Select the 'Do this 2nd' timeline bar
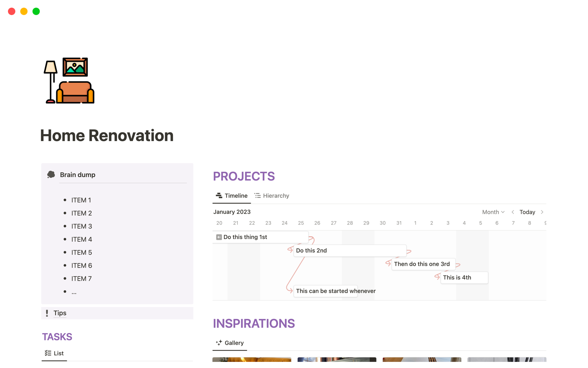 350,251
